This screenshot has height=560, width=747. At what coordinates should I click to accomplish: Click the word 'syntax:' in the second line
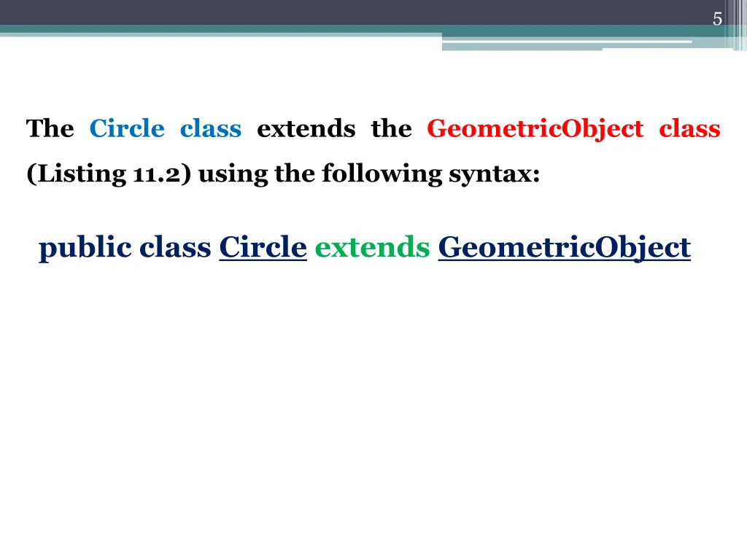click(x=495, y=174)
